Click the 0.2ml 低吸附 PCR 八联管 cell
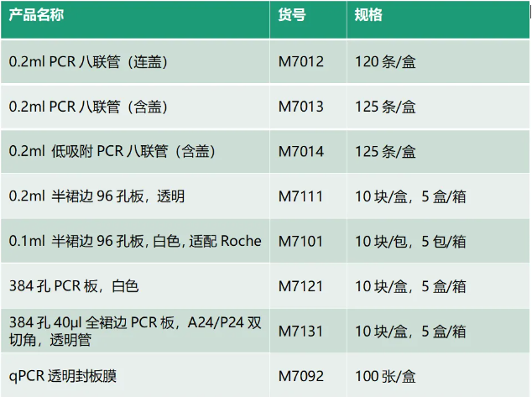The height and width of the screenshot is (397, 532). 112,151
